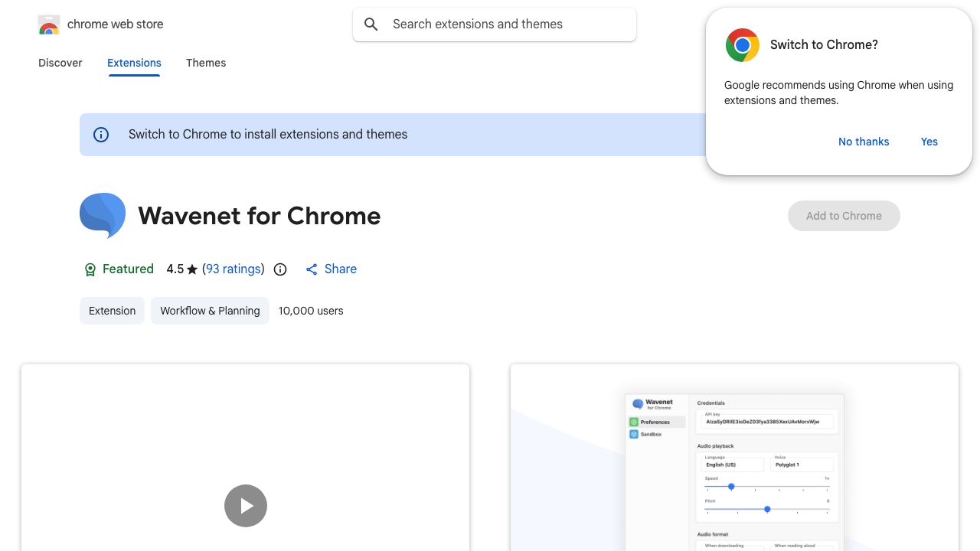The height and width of the screenshot is (551, 980).
Task: Open the Wavenet preferences screenshot thumbnail
Action: [734, 458]
